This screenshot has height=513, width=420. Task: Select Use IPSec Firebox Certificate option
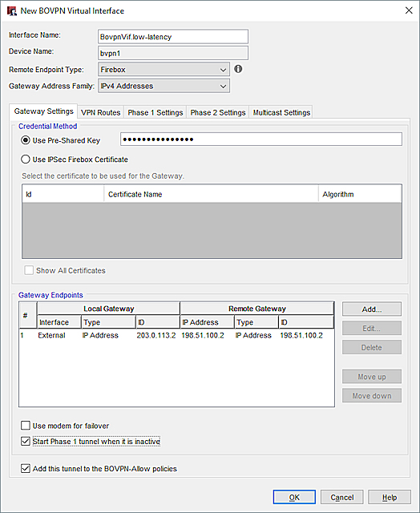coord(26,160)
